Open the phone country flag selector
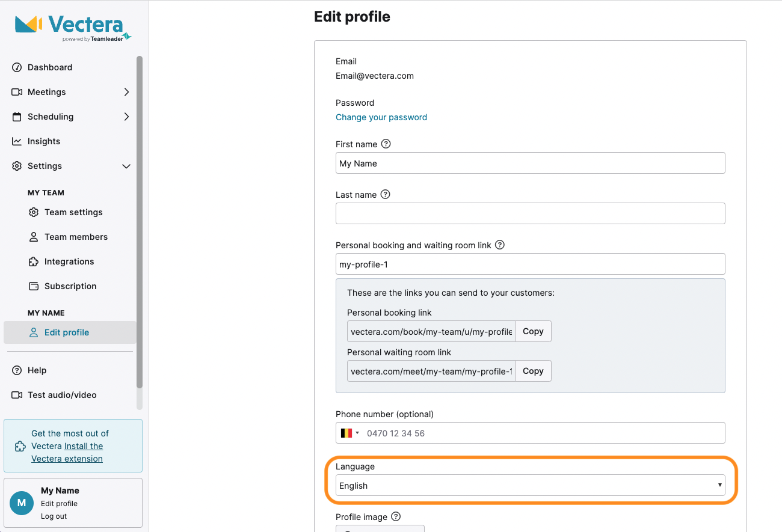The image size is (782, 532). (x=349, y=433)
